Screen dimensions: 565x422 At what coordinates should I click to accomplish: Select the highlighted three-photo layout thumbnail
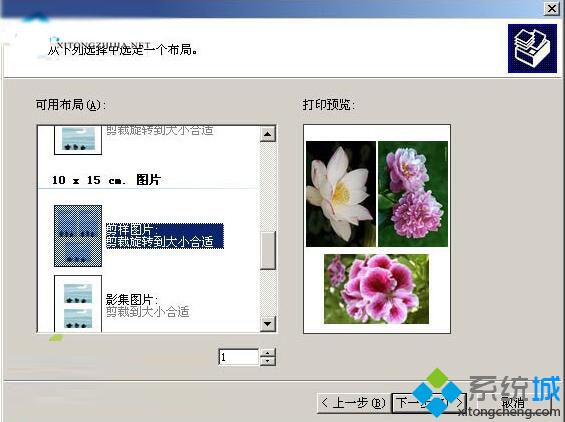(x=78, y=236)
